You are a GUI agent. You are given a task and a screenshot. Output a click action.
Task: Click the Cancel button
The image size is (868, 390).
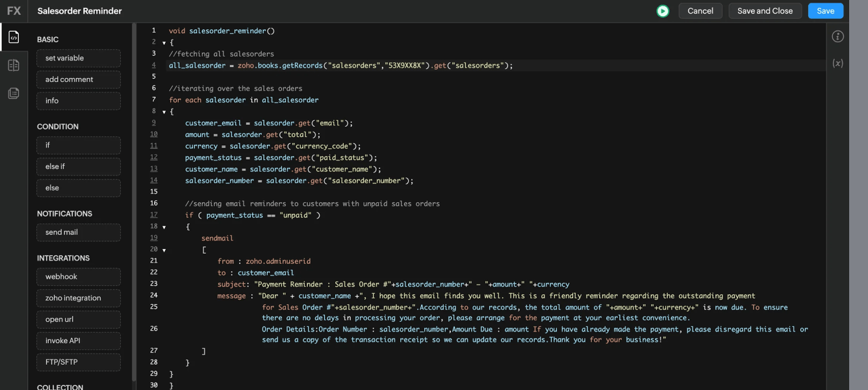pos(700,11)
